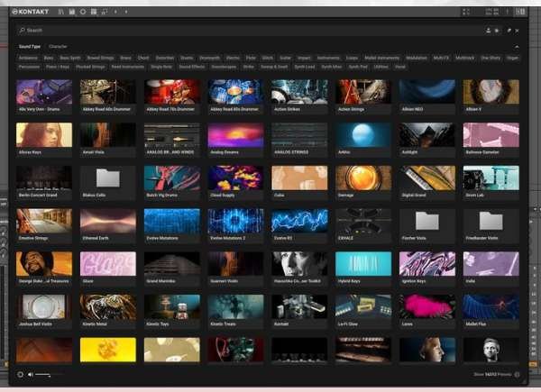Click the circular icon in bottom-left footer

pyautogui.click(x=20, y=374)
